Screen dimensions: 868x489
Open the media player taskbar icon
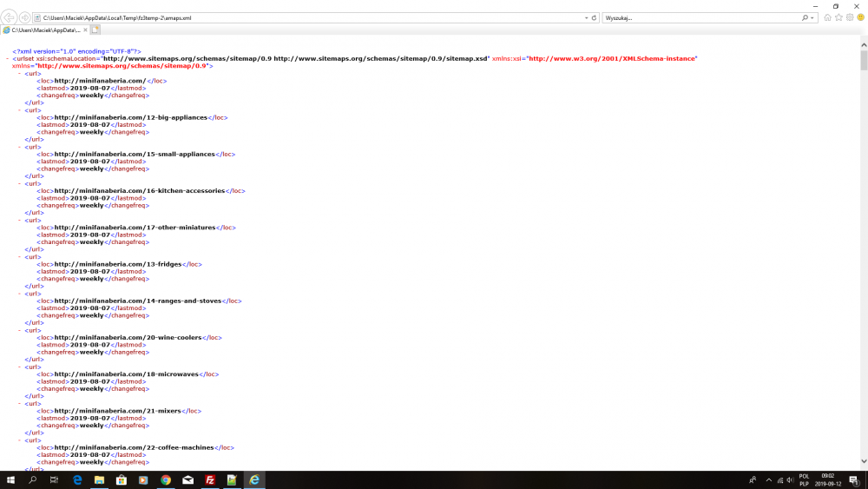(143, 480)
